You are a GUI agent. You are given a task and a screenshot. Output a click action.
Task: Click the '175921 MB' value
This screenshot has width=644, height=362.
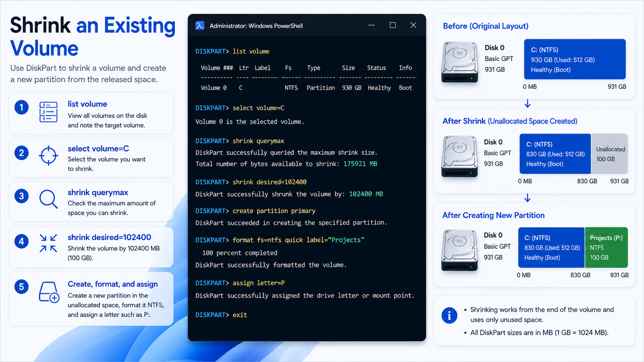click(x=360, y=164)
